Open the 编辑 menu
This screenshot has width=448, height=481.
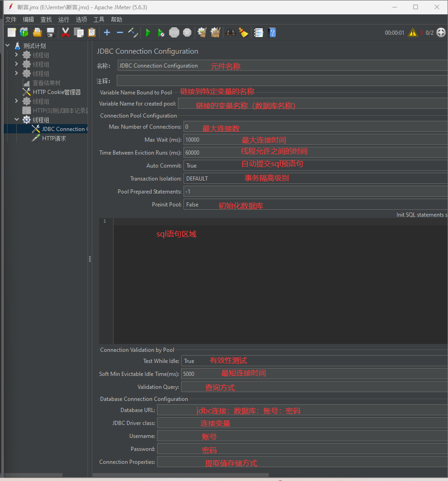coord(29,19)
